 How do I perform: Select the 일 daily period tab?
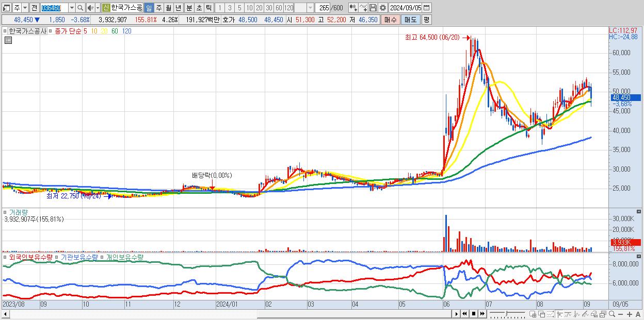click(149, 8)
